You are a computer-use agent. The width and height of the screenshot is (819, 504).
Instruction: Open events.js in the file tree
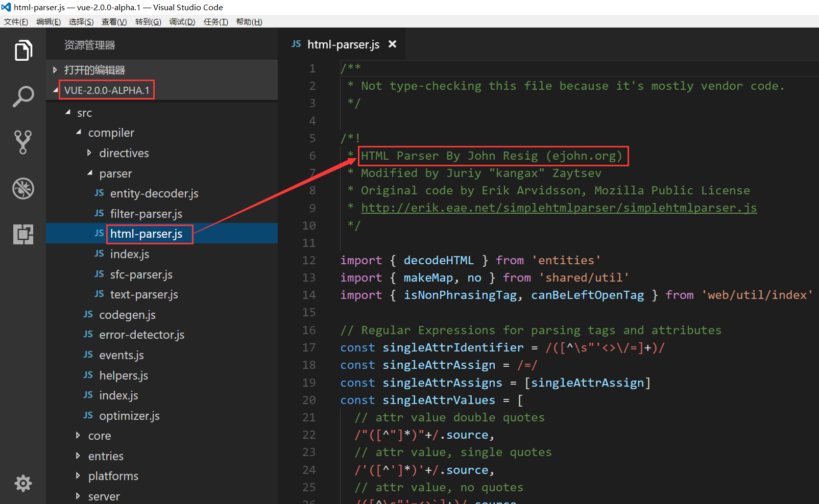click(122, 355)
